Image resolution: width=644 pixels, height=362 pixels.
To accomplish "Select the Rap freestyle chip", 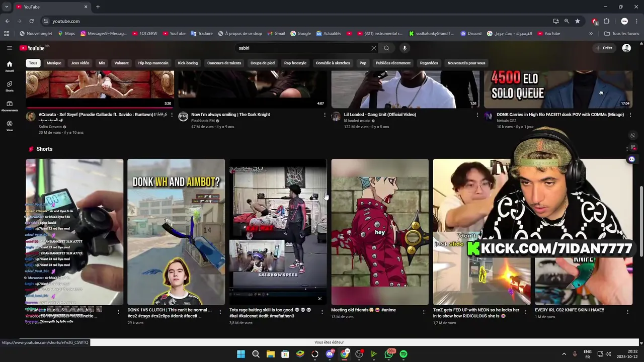I will pyautogui.click(x=295, y=63).
